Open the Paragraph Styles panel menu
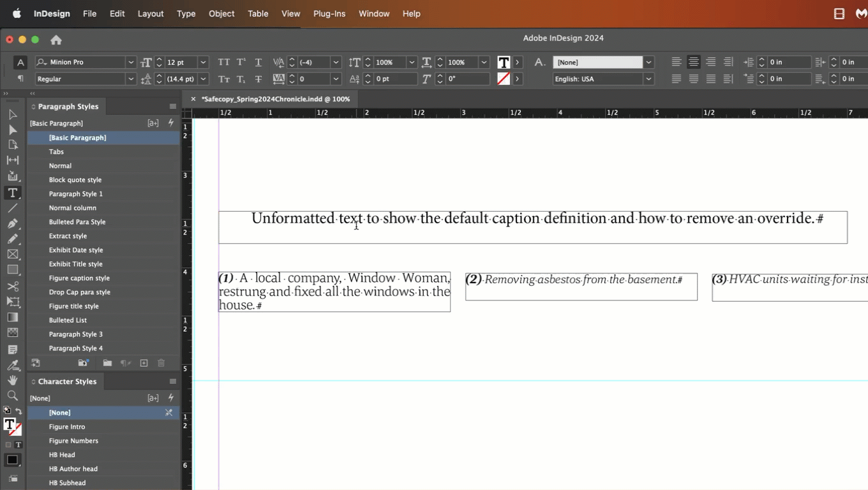Image resolution: width=868 pixels, height=490 pixels. coord(172,107)
